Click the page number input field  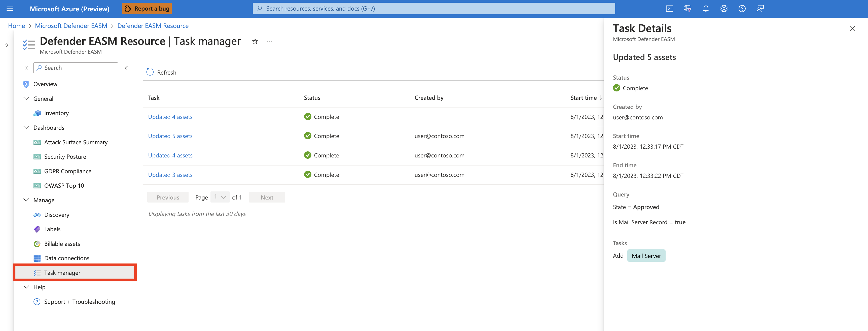(219, 197)
